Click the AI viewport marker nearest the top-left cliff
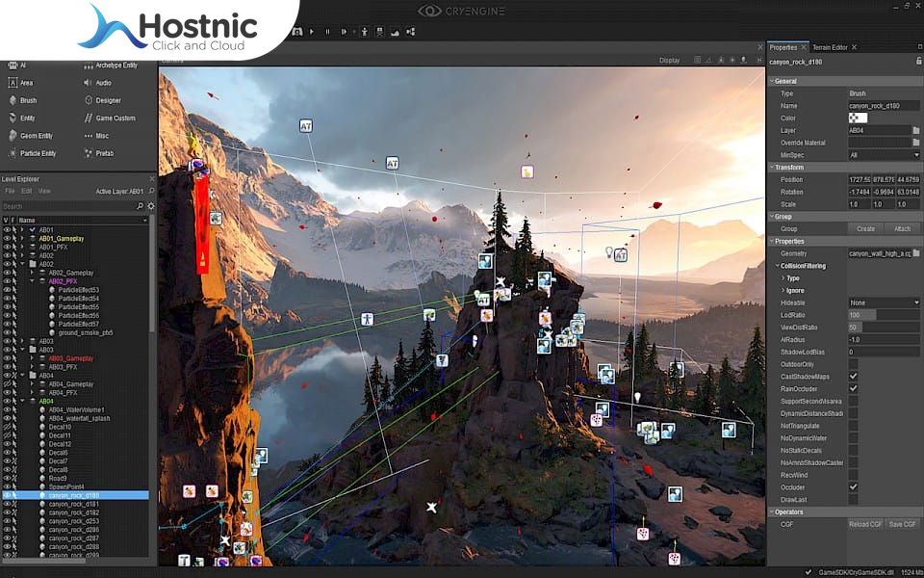The image size is (924, 578). (306, 125)
